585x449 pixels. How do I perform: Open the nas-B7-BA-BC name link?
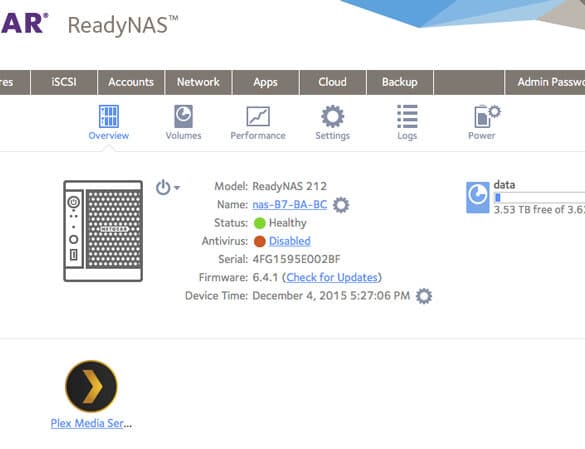click(x=290, y=205)
